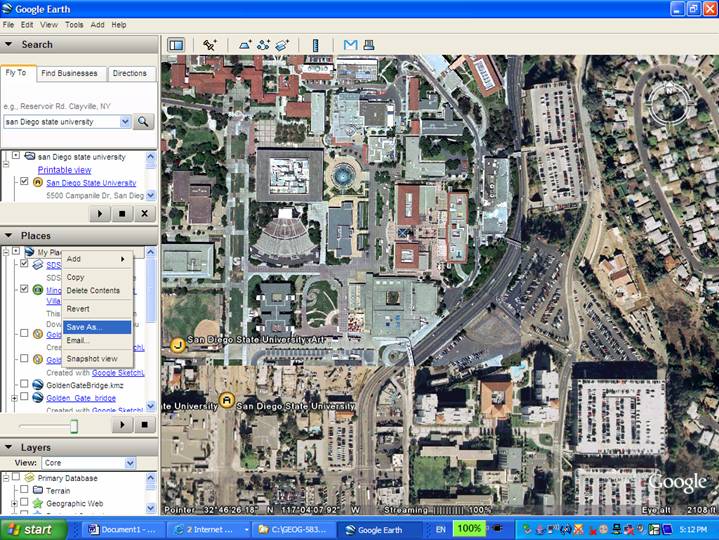
Task: Click the navigation compass on the map
Action: (670, 103)
